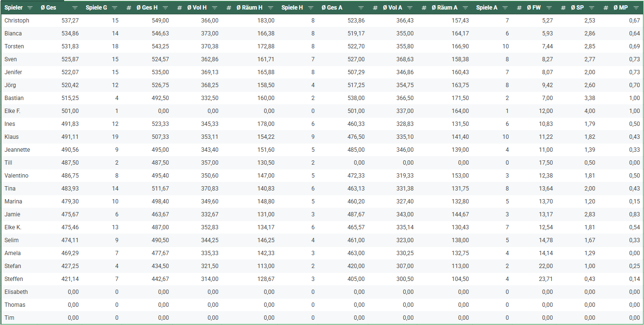This screenshot has width=644, height=325.
Task: Select the Steffen row name cell
Action: pos(14,279)
